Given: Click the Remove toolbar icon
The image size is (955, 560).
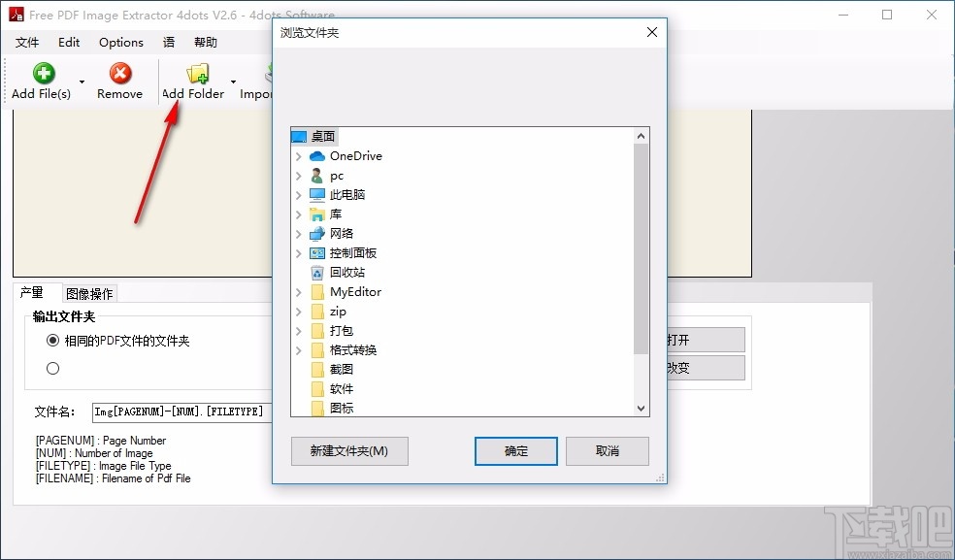Looking at the screenshot, I should coord(119,74).
